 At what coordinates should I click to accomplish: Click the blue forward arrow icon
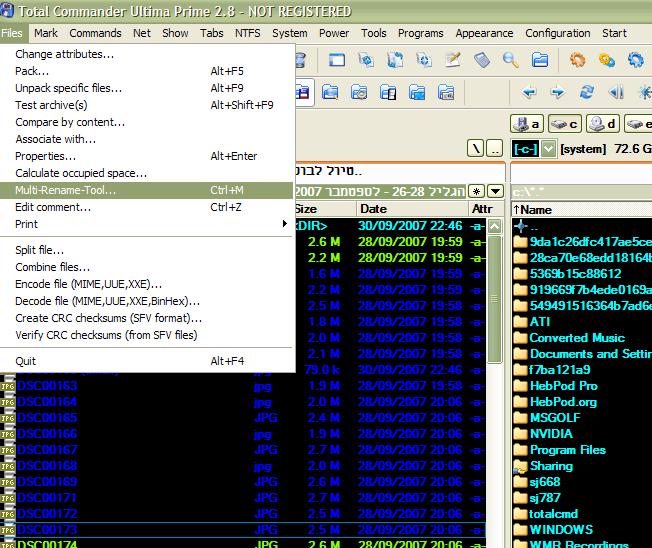pos(557,93)
